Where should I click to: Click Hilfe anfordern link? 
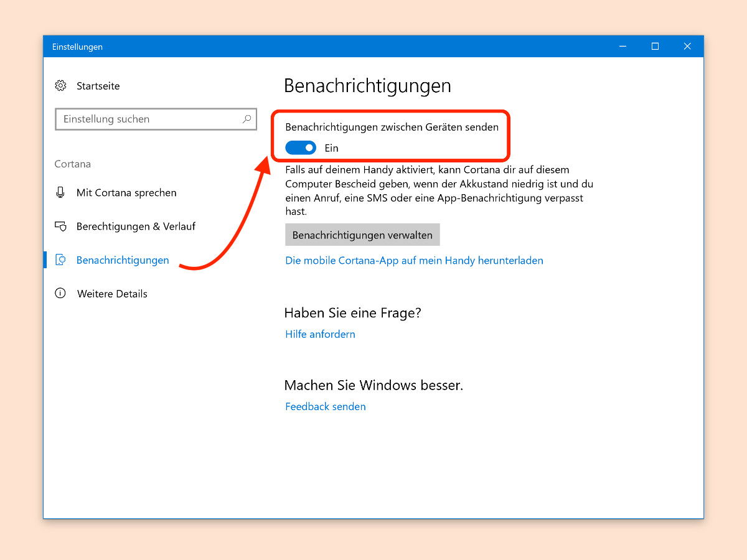320,334
